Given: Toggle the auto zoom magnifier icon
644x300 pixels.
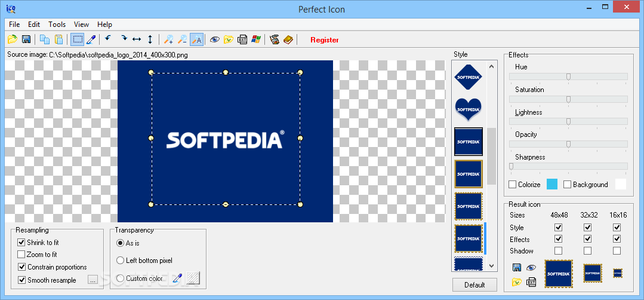Looking at the screenshot, I should (x=196, y=39).
